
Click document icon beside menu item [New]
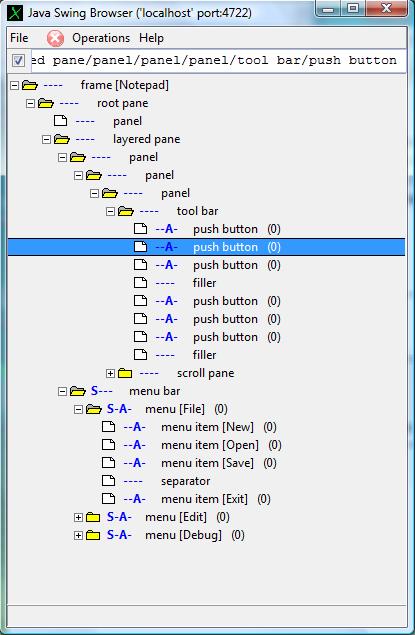(109, 426)
